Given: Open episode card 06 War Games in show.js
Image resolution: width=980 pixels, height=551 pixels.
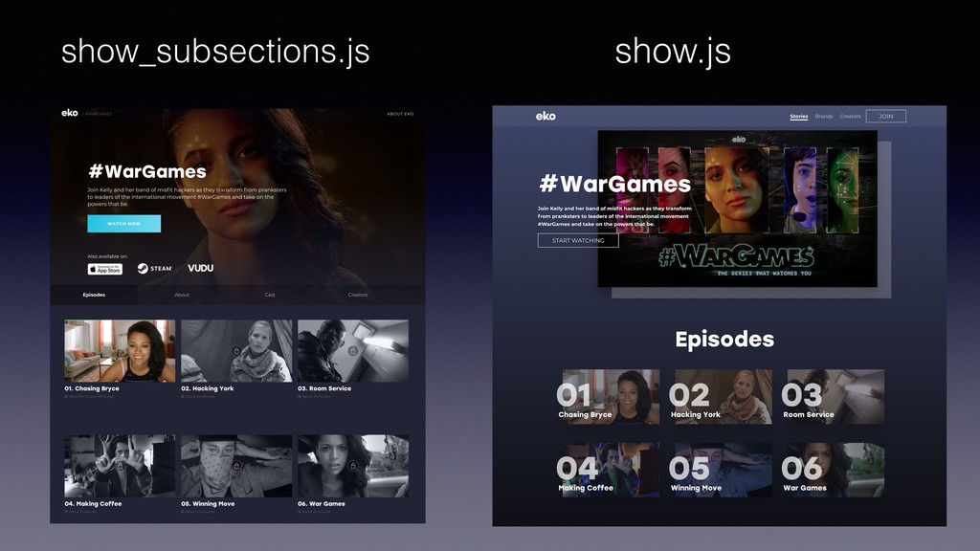Looking at the screenshot, I should [x=834, y=470].
